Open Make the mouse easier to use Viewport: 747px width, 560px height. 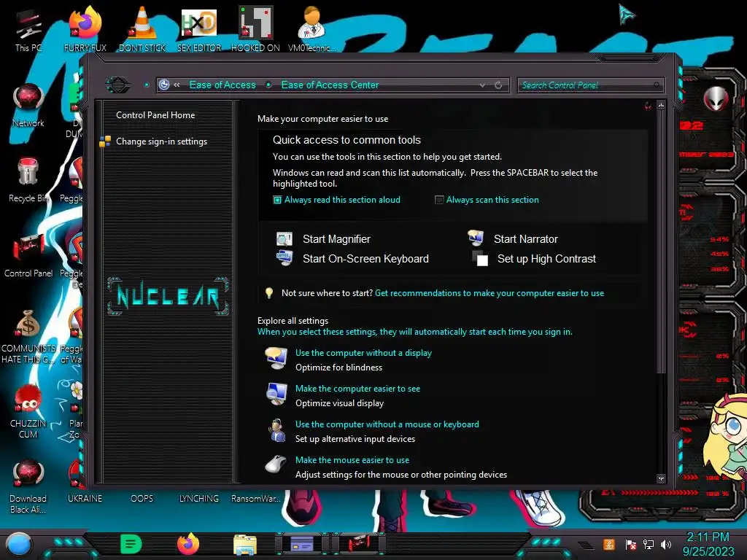352,460
